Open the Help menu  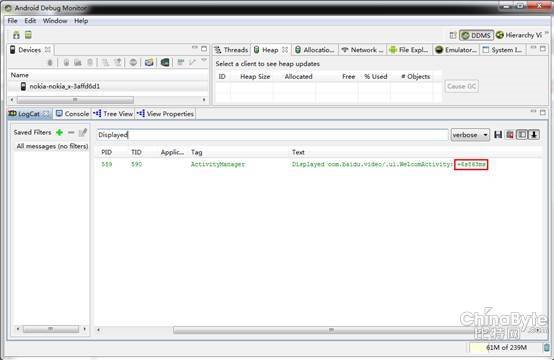pyautogui.click(x=81, y=21)
